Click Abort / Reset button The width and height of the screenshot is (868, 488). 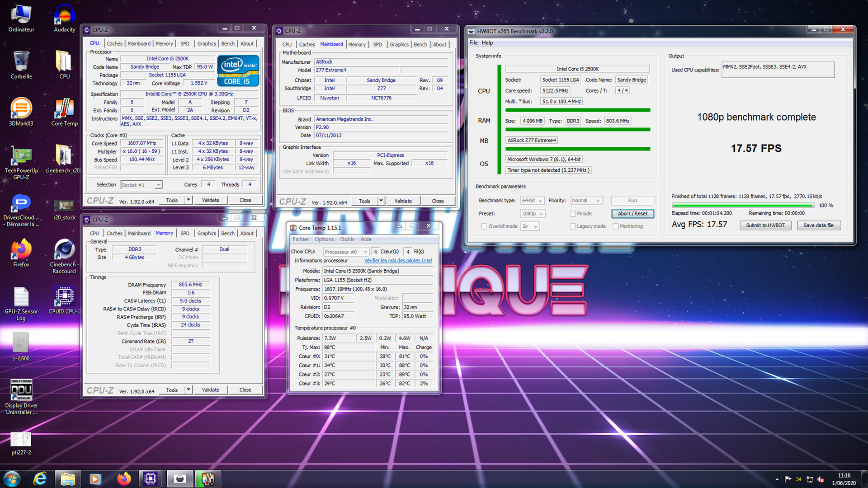click(632, 214)
